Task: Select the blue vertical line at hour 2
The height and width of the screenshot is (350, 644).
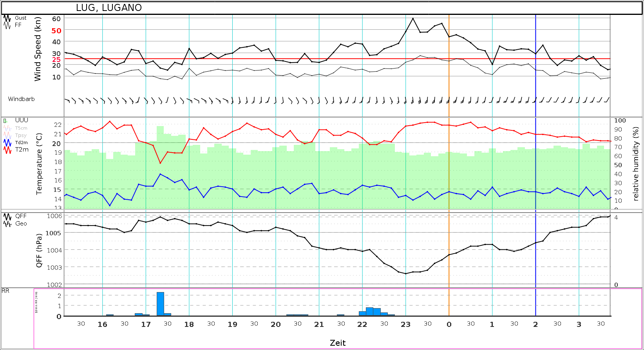Action: (535, 164)
